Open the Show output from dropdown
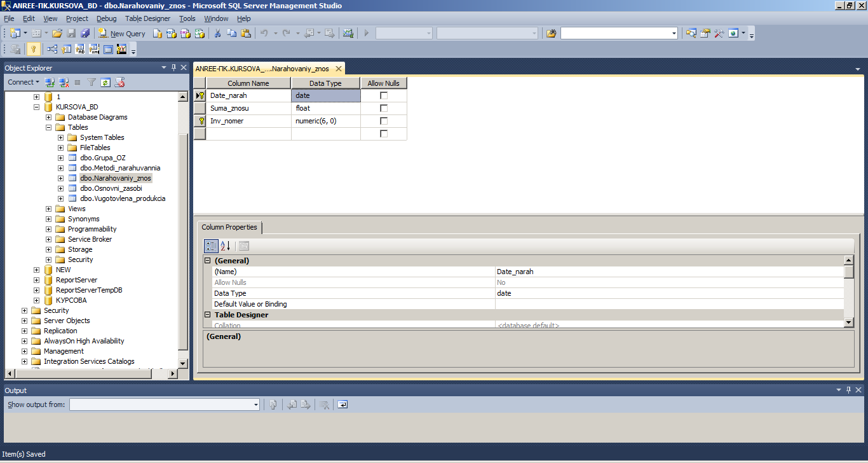Viewport: 868px width, 463px height. pyautogui.click(x=256, y=404)
